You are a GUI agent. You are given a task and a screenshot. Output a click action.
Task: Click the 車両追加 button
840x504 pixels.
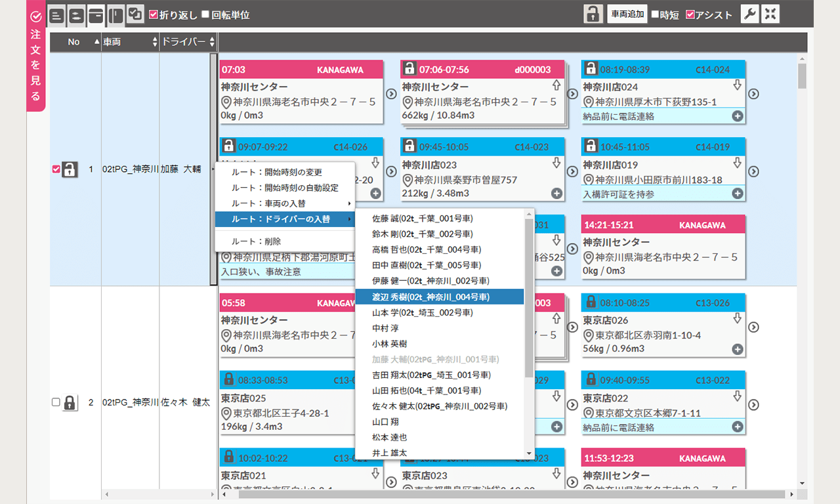pyautogui.click(x=627, y=14)
